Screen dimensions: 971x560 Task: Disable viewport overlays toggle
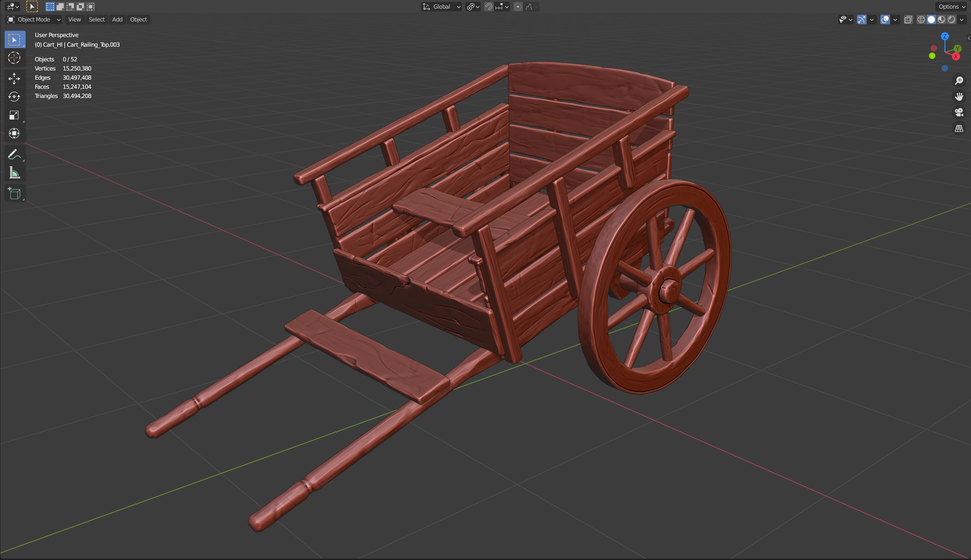point(885,19)
